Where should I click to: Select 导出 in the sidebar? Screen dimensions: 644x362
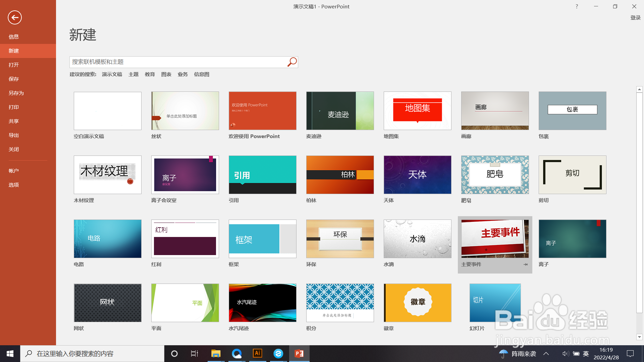[x=14, y=135]
